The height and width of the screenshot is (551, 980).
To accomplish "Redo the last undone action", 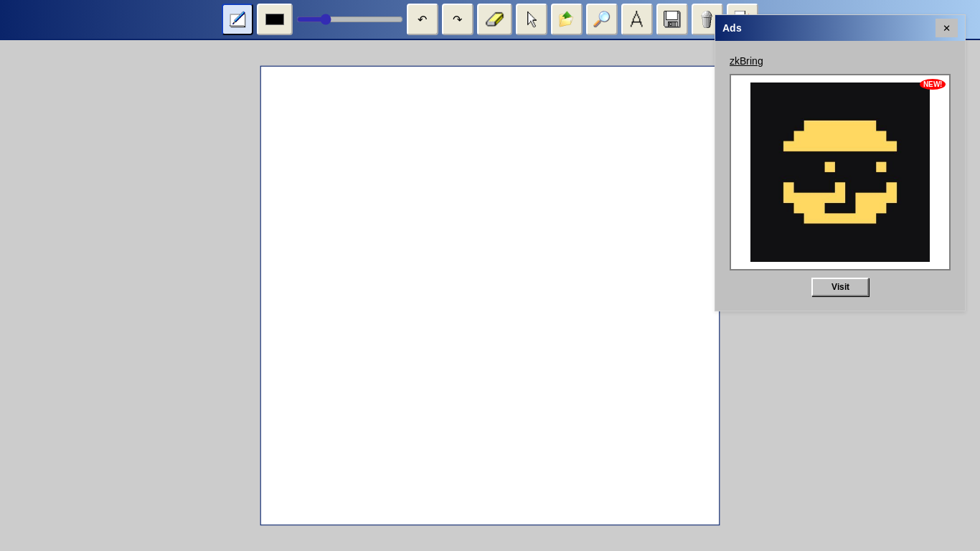I will (x=458, y=19).
